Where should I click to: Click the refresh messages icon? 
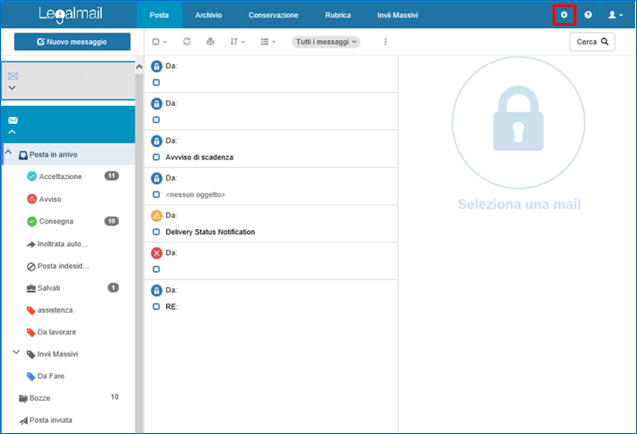tap(186, 42)
